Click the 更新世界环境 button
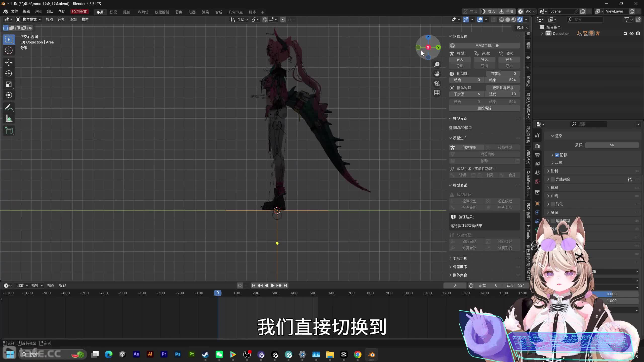This screenshot has height=362, width=644. (x=503, y=88)
